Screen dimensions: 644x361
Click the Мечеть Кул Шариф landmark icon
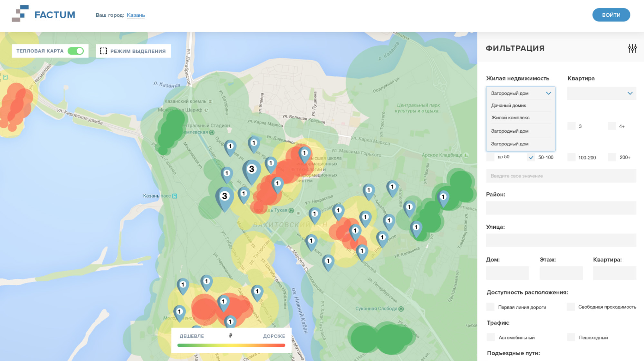(x=206, y=110)
